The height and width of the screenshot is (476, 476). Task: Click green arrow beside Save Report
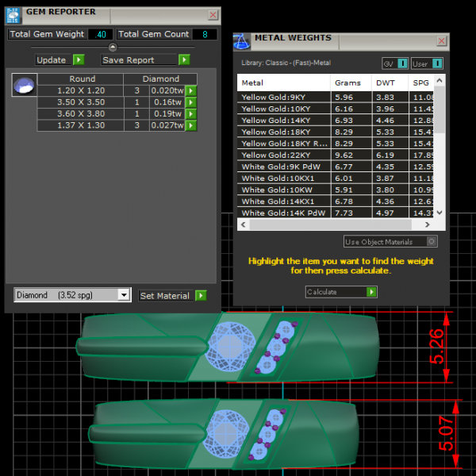184,59
